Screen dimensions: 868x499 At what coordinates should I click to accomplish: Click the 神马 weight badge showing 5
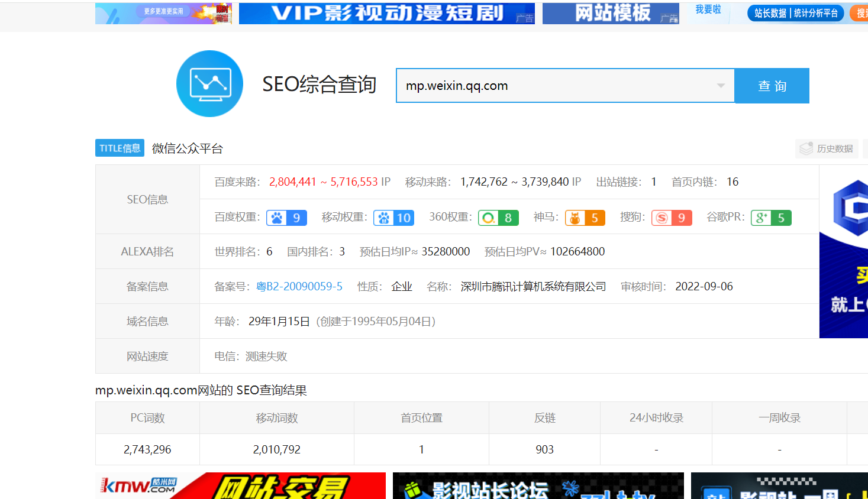(x=585, y=218)
